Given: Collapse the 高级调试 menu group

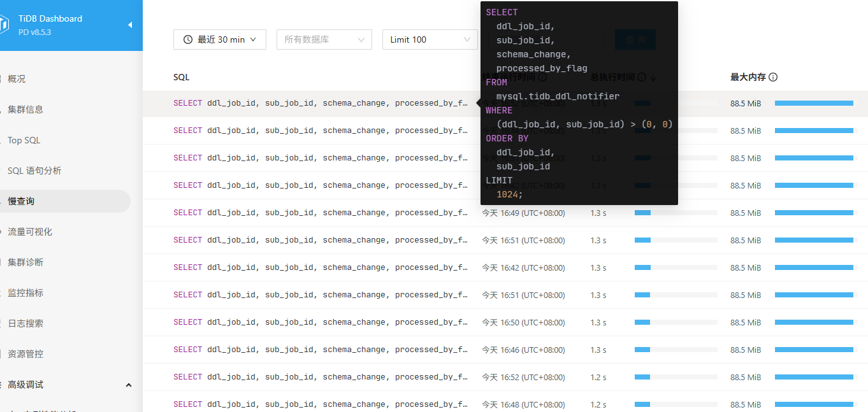Looking at the screenshot, I should pyautogui.click(x=129, y=385).
